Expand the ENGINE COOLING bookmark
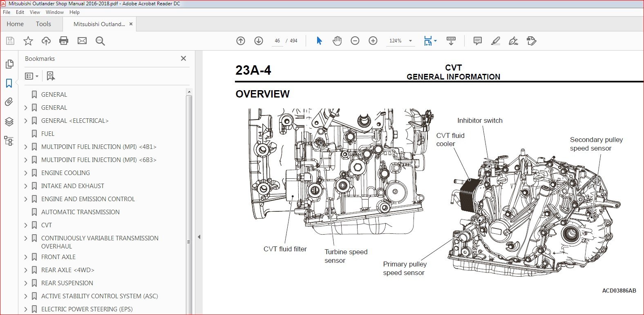 click(26, 173)
